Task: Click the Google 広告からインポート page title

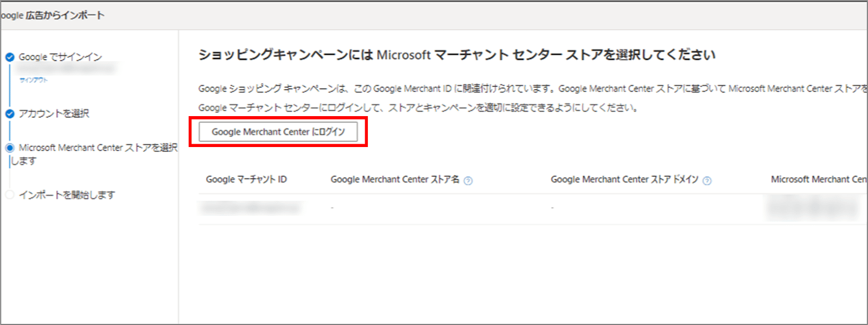Action: [53, 15]
